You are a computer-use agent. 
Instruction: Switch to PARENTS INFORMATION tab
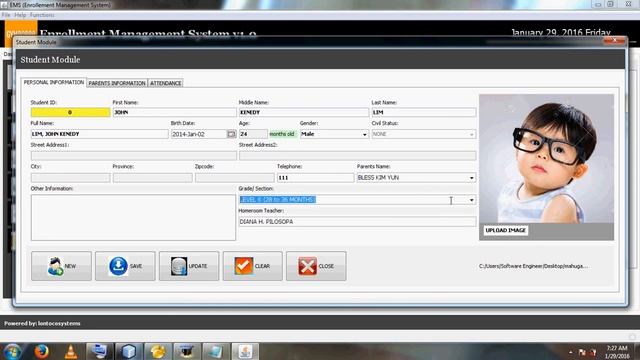point(117,83)
